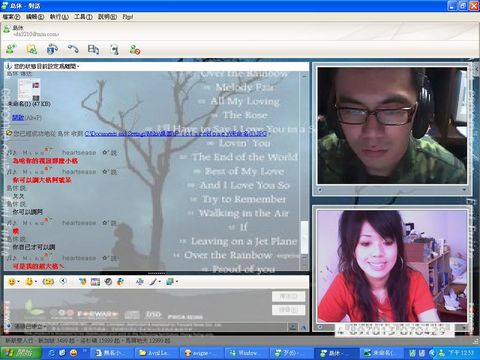The height and width of the screenshot is (360, 480).
Task: Start a voice call with the phone icon
Action: (73, 49)
